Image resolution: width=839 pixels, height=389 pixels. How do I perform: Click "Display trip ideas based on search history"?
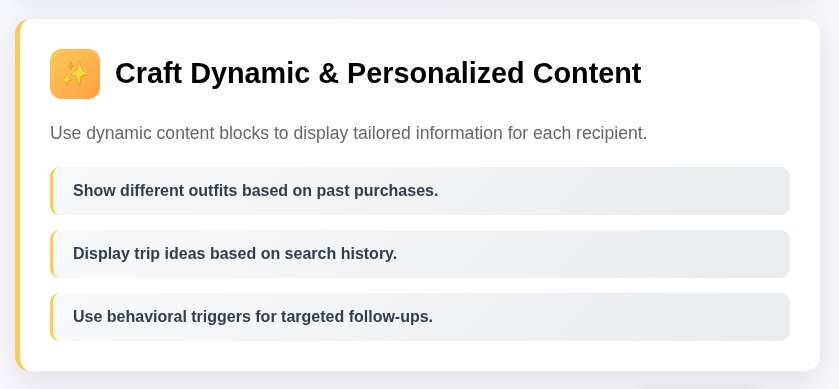(235, 254)
